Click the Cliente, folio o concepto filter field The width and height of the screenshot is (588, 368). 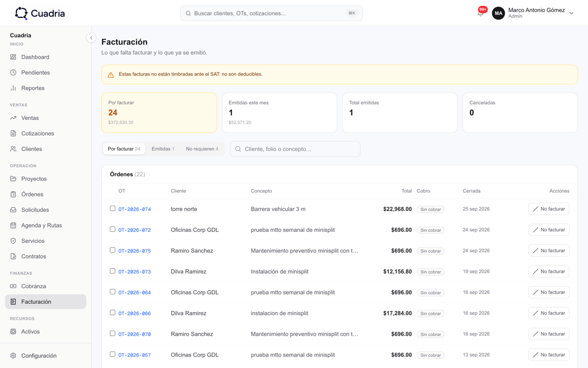pos(295,149)
